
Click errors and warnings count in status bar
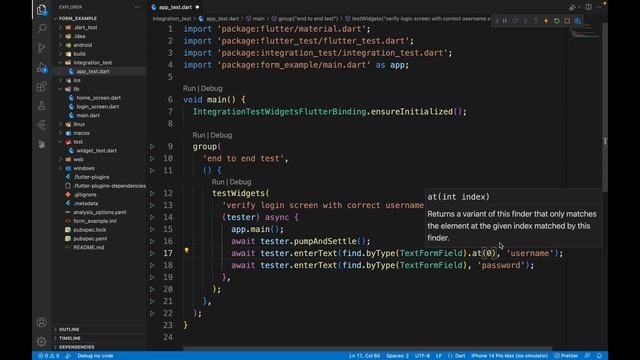click(x=49, y=356)
